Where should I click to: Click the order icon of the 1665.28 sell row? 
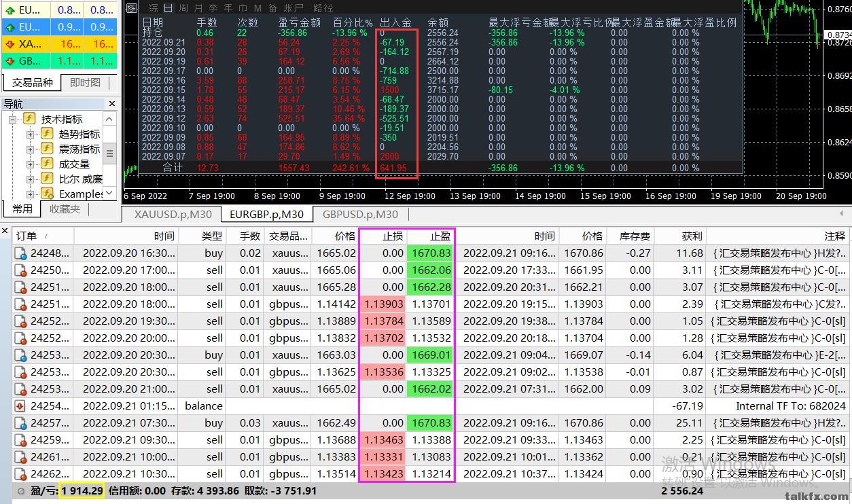(21, 287)
